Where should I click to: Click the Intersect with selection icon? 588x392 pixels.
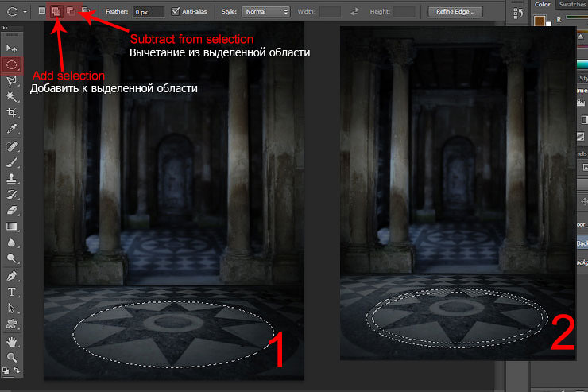coord(85,12)
